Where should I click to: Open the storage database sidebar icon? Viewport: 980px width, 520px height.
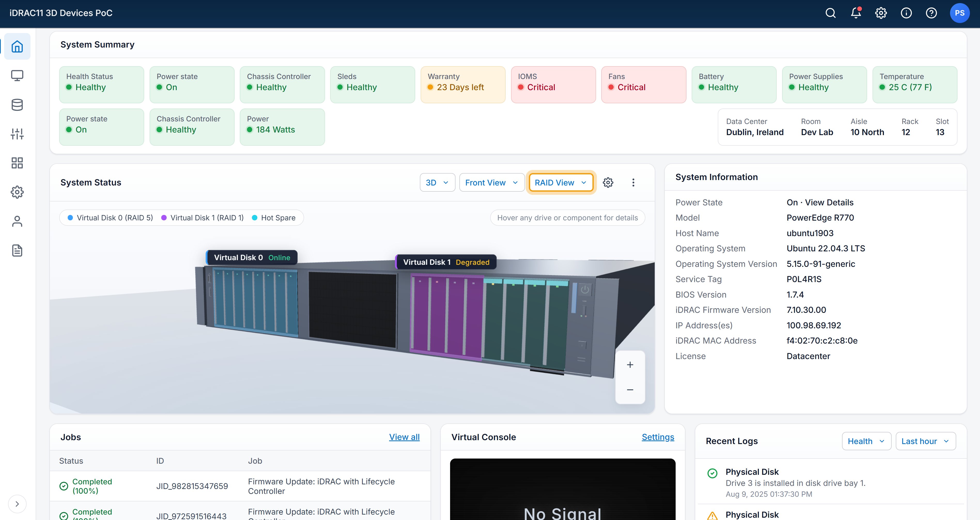(x=17, y=105)
